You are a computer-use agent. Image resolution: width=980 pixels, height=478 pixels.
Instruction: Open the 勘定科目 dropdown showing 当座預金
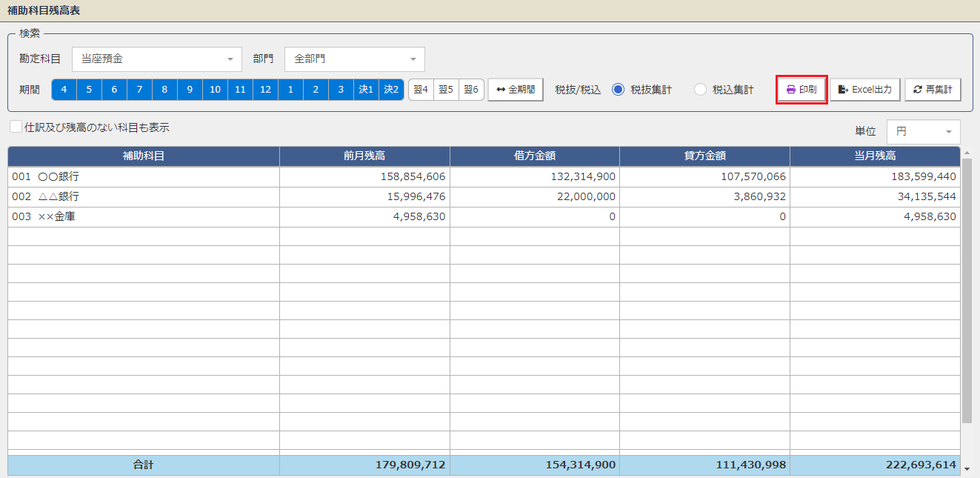pos(156,59)
